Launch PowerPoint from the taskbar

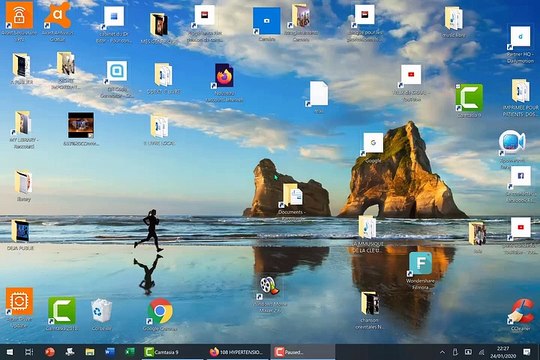(50, 352)
